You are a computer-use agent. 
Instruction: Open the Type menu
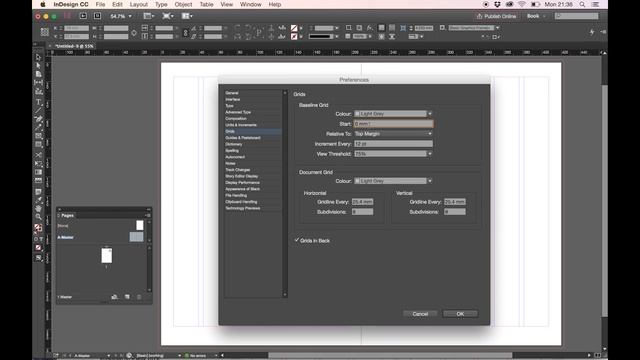(161, 4)
